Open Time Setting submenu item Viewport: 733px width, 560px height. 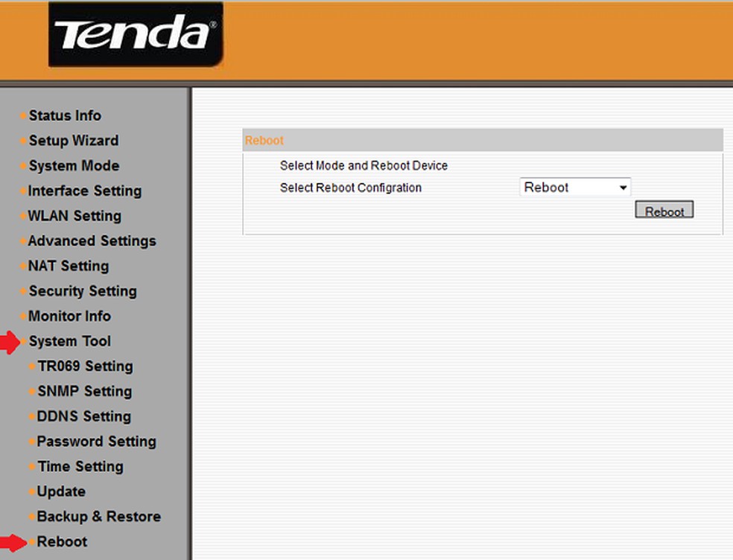pos(80,467)
